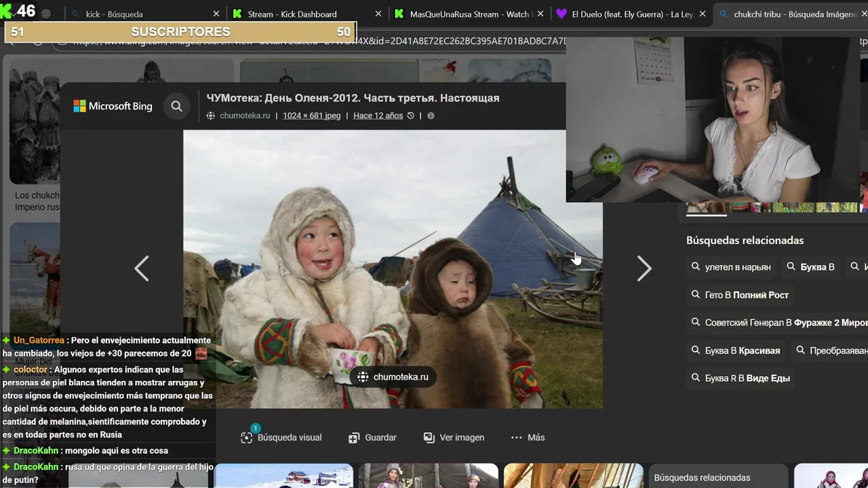Open the Microsoft Bing logo homepage
The image size is (868, 488).
coord(113,106)
